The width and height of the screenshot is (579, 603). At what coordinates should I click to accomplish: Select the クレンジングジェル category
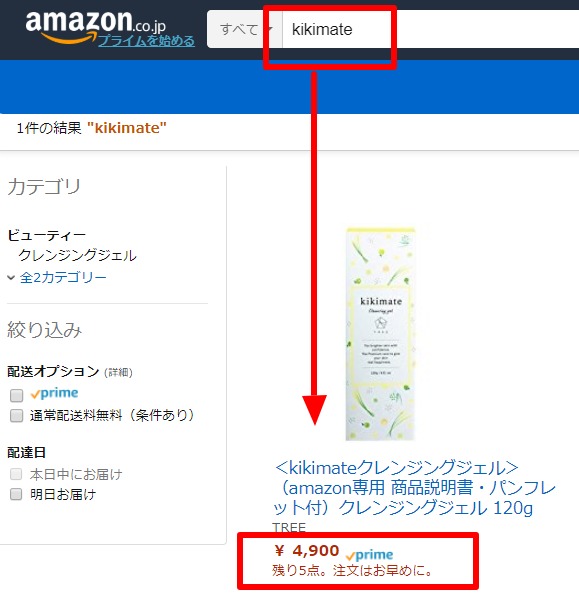point(77,255)
